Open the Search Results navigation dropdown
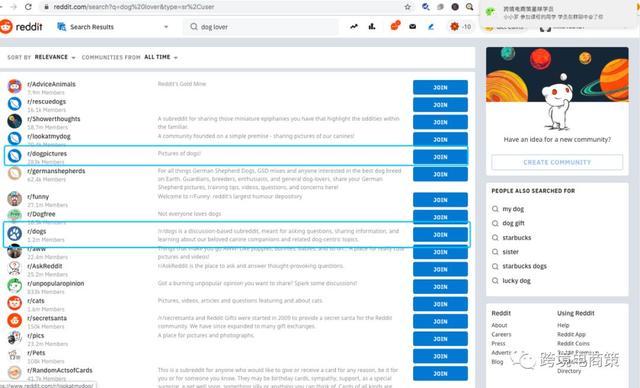The image size is (640, 388). click(113, 27)
